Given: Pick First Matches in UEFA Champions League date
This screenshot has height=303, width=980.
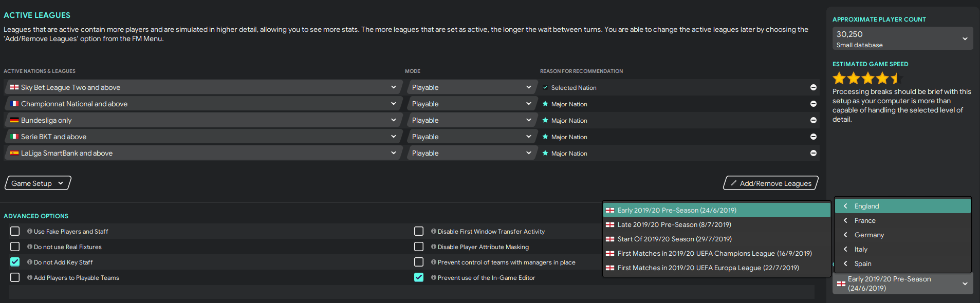Looking at the screenshot, I should click(716, 253).
